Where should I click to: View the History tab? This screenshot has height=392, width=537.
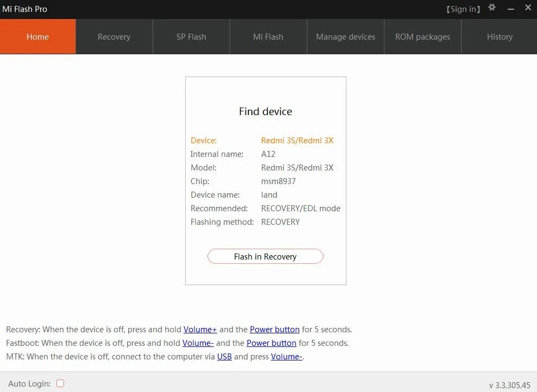500,36
